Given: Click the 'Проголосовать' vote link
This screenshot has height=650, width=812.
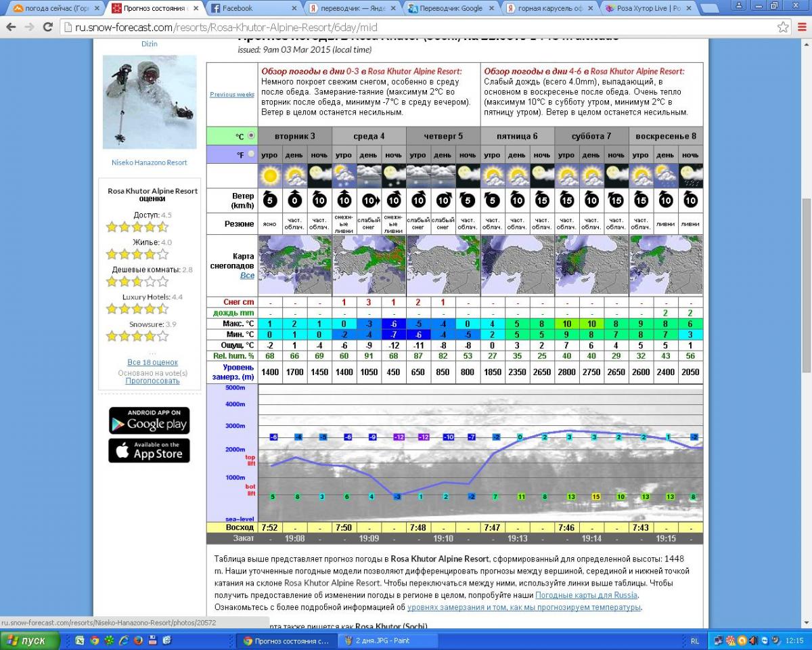Looking at the screenshot, I should pos(152,381).
